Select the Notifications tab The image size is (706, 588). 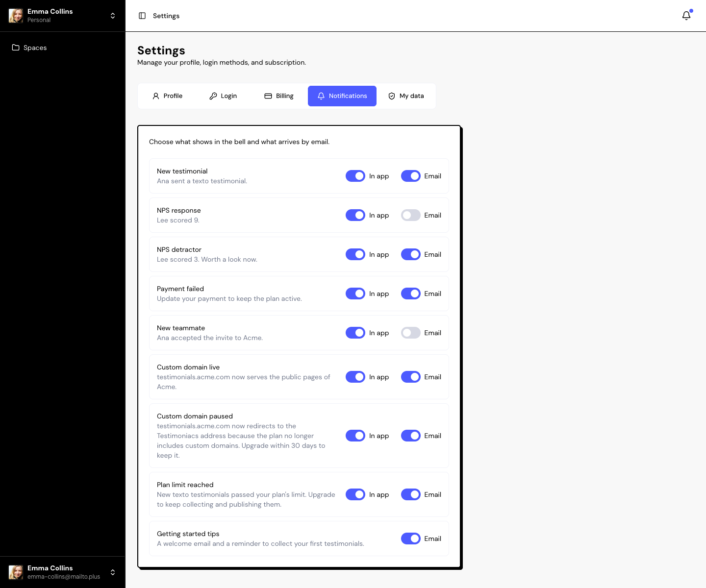342,96
